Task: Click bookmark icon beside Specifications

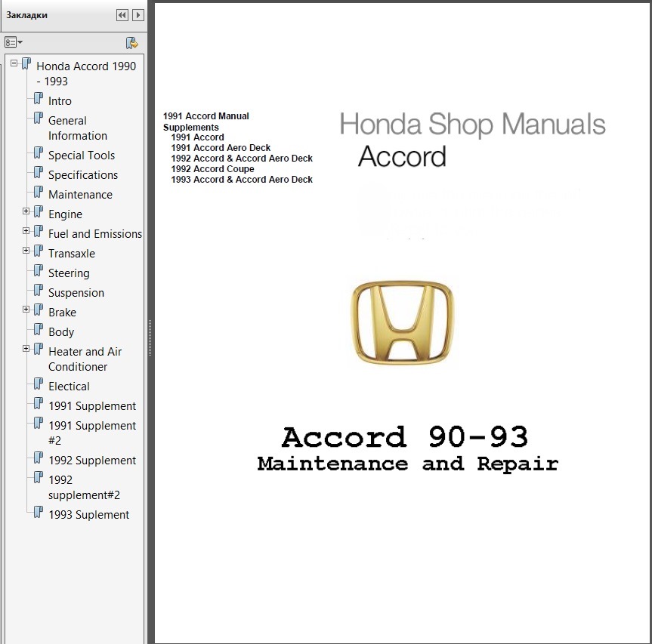Action: pos(39,172)
